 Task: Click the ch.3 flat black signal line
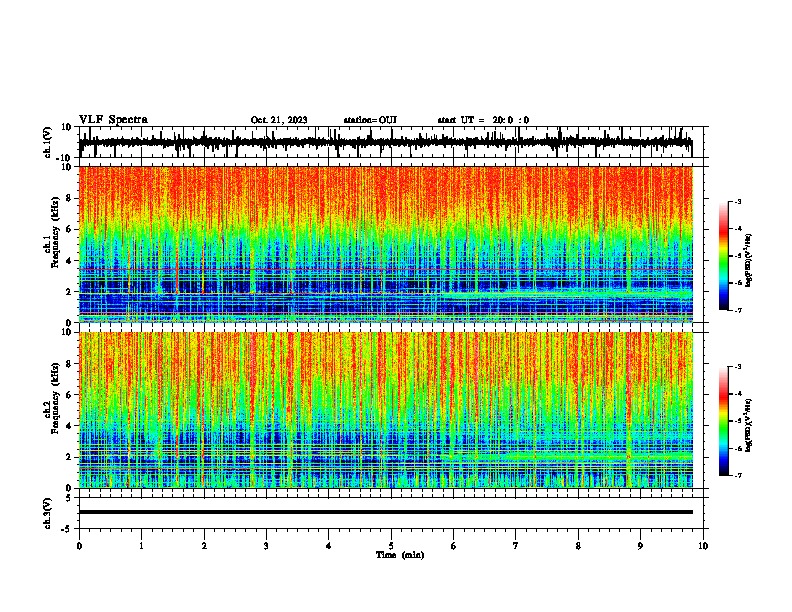tap(385, 512)
